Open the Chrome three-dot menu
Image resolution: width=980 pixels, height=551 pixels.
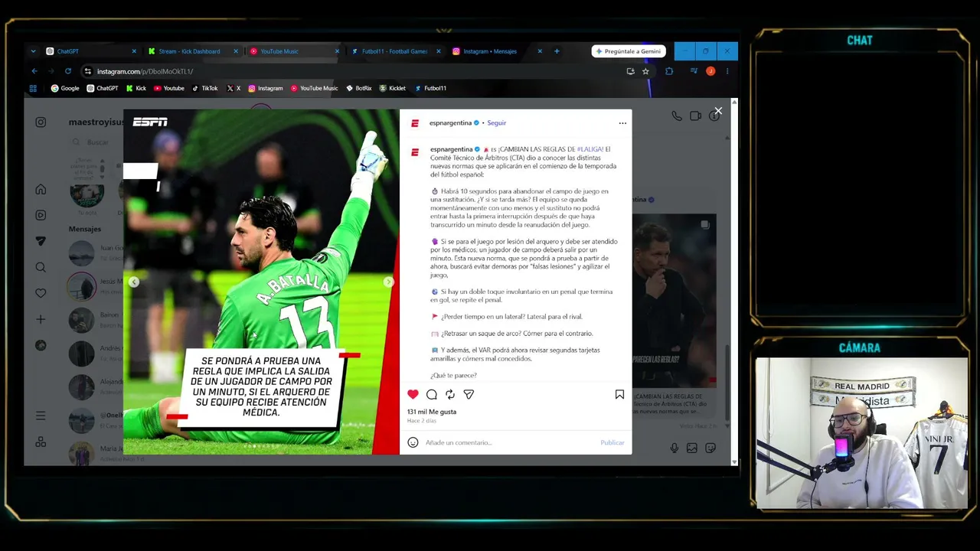[727, 71]
